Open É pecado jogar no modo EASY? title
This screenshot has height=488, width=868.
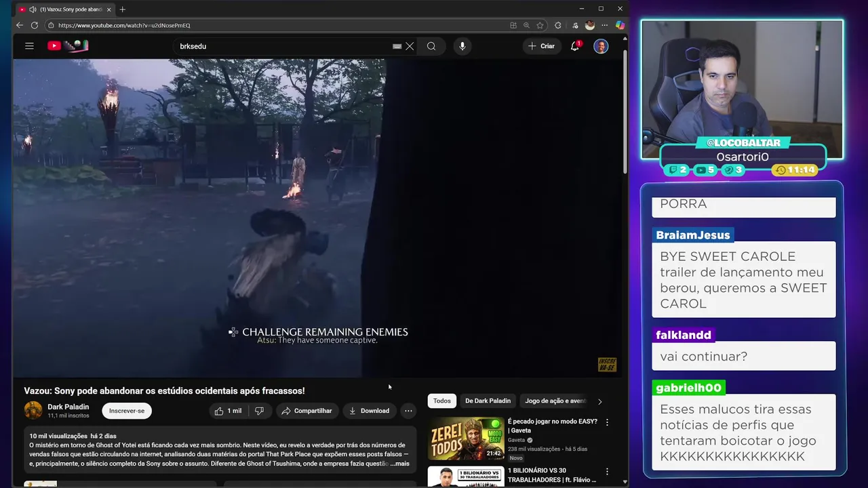[x=552, y=426]
